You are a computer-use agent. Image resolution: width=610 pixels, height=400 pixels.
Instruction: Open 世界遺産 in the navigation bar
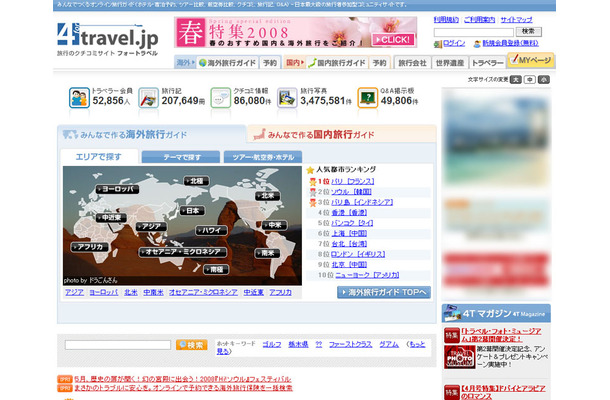(451, 62)
